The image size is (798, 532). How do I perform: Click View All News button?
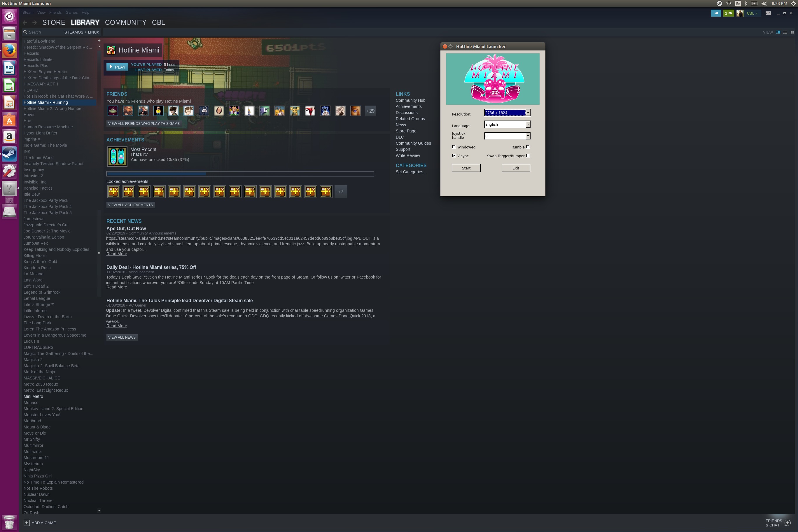click(122, 337)
